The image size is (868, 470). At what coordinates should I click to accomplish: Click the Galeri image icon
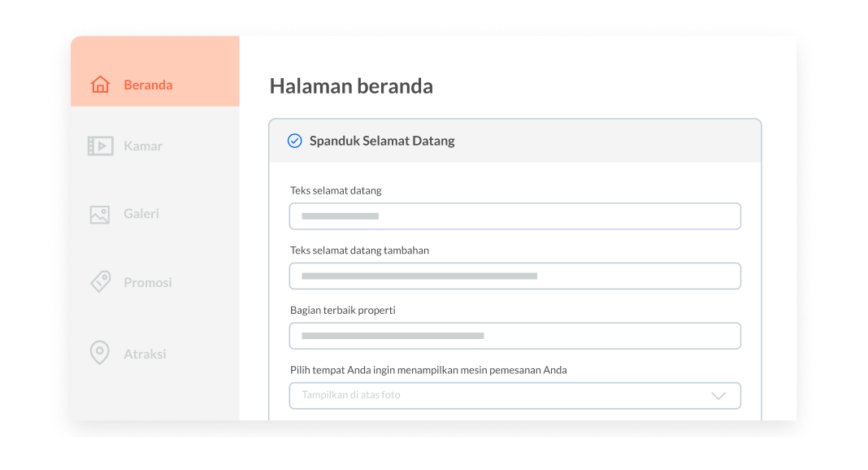(100, 215)
